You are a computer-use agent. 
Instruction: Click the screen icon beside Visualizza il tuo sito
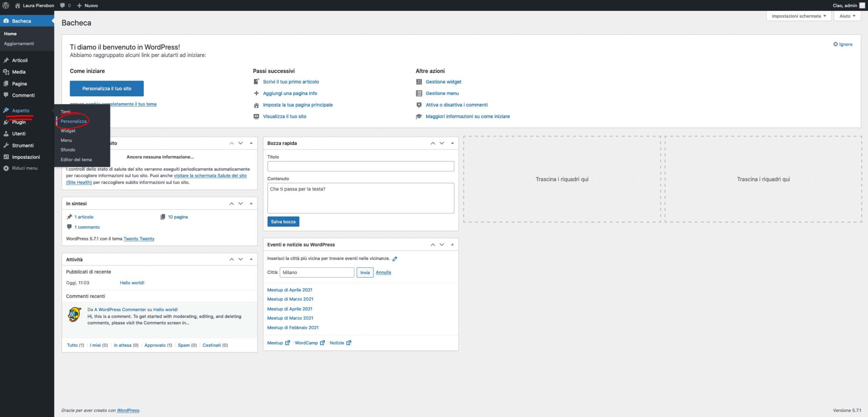[256, 117]
